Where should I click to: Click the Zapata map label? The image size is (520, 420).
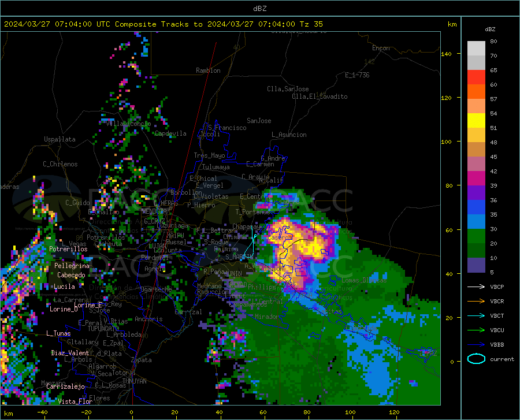[x=142, y=360]
